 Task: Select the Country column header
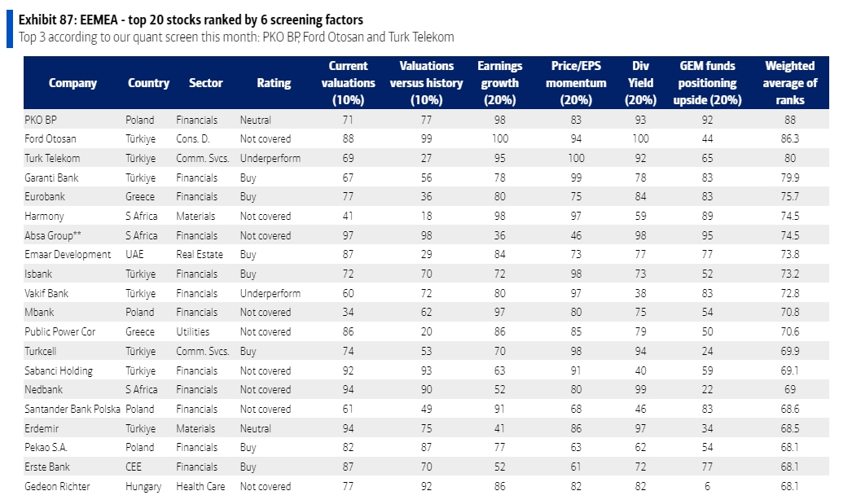[x=148, y=83]
